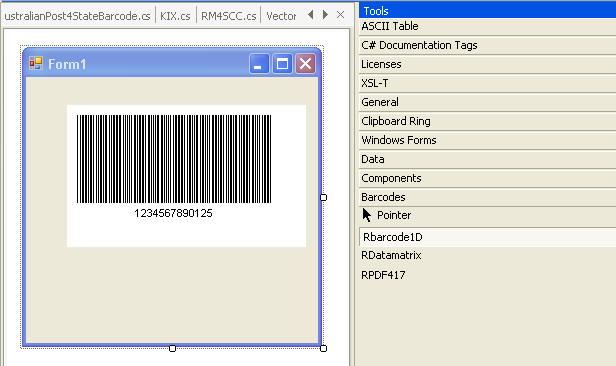Viewport: 616px width, 366px height.
Task: Select the RDatamatrix toolbox control
Action: (487, 256)
